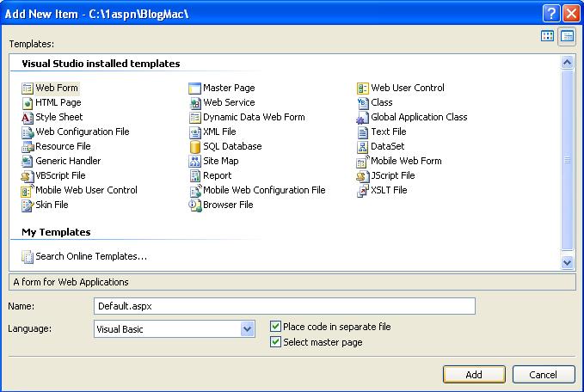Click the template list scroll down arrow
The height and width of the screenshot is (392, 584).
(567, 262)
